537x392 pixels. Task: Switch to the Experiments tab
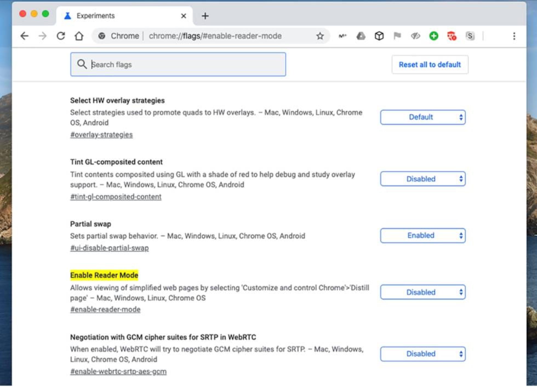tap(95, 16)
